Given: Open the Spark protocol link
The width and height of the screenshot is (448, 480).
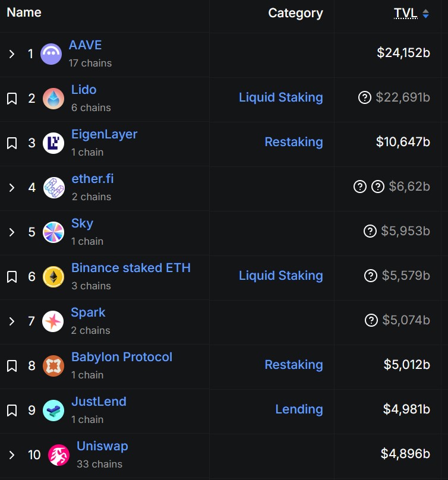Looking at the screenshot, I should click(88, 312).
